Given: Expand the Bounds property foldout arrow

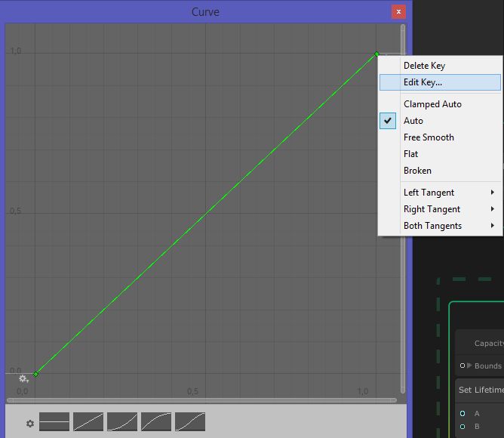Looking at the screenshot, I should pyautogui.click(x=469, y=366).
